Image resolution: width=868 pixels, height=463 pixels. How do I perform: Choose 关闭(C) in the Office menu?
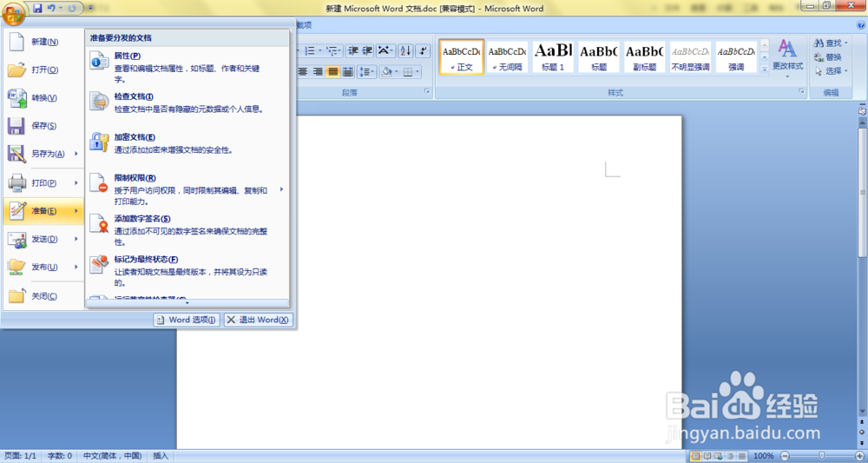click(43, 296)
